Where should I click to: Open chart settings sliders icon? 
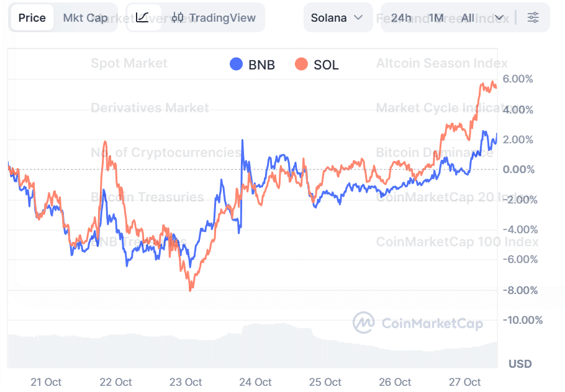click(x=533, y=17)
